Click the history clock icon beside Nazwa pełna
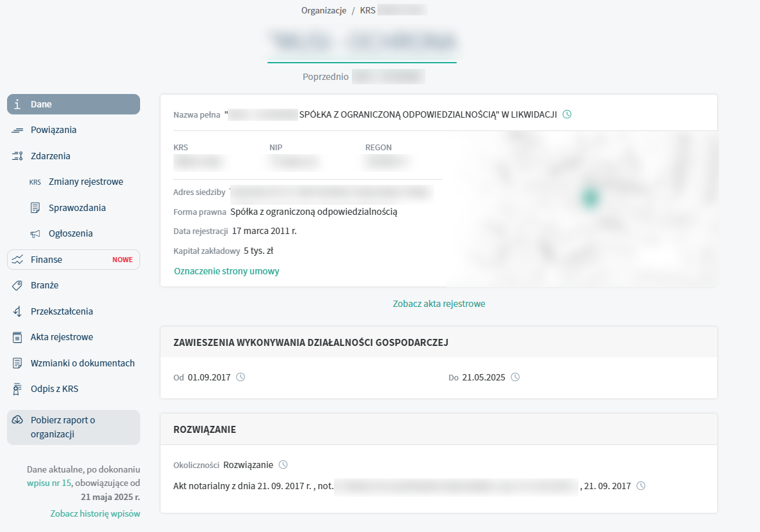Screen dimensions: 760x532 (x=566, y=114)
